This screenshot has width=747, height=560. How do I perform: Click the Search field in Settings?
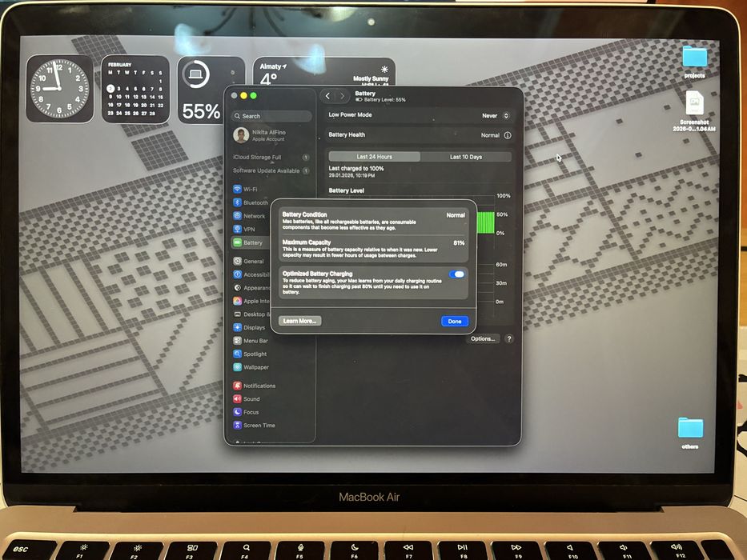tap(271, 116)
